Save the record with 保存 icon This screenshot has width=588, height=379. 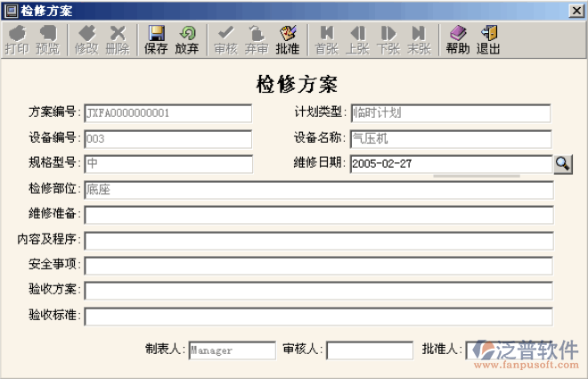(156, 40)
